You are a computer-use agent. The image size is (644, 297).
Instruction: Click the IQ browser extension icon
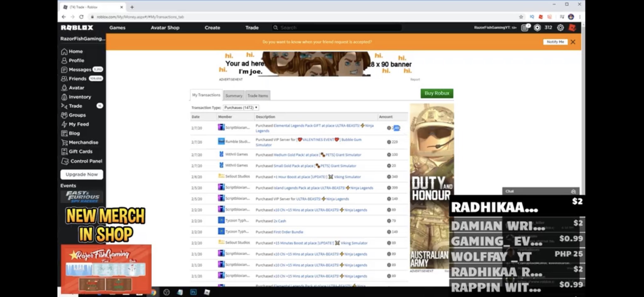pos(532,17)
